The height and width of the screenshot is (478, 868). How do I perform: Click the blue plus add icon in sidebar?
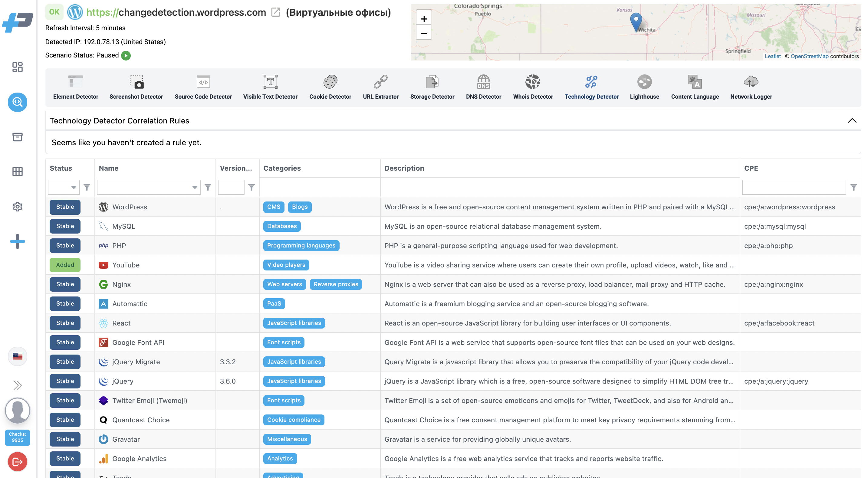coord(18,241)
